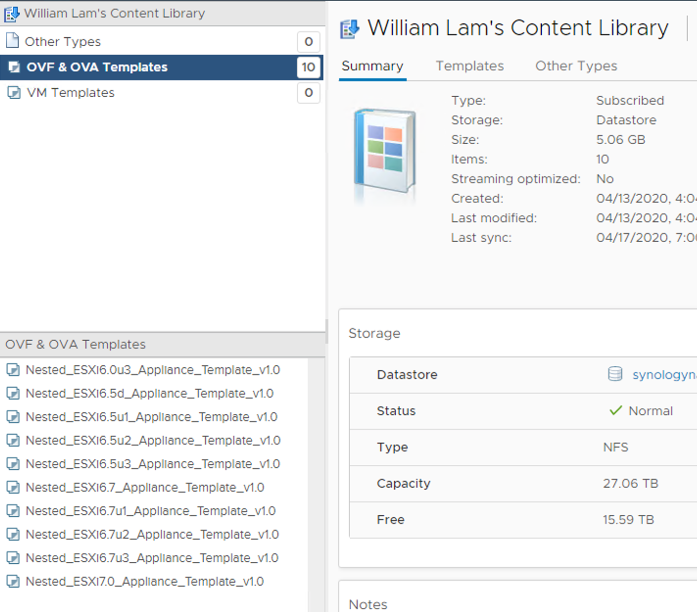The height and width of the screenshot is (612, 697).
Task: Switch to the Other Types tab
Action: [576, 66]
